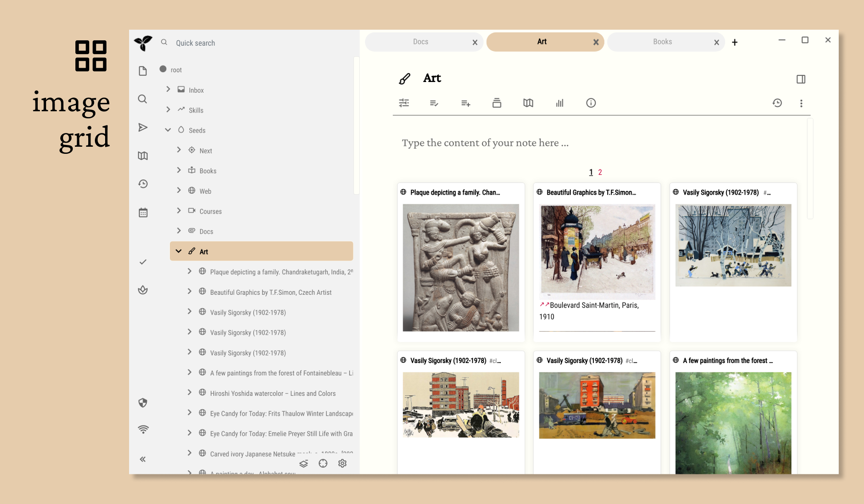Toggle the right pane panel

(x=801, y=79)
